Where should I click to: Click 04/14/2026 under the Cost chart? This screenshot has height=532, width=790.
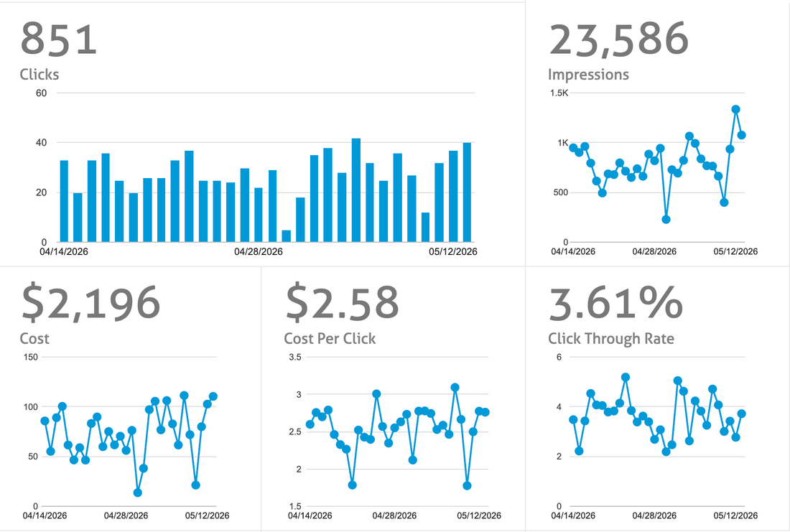coord(45,516)
